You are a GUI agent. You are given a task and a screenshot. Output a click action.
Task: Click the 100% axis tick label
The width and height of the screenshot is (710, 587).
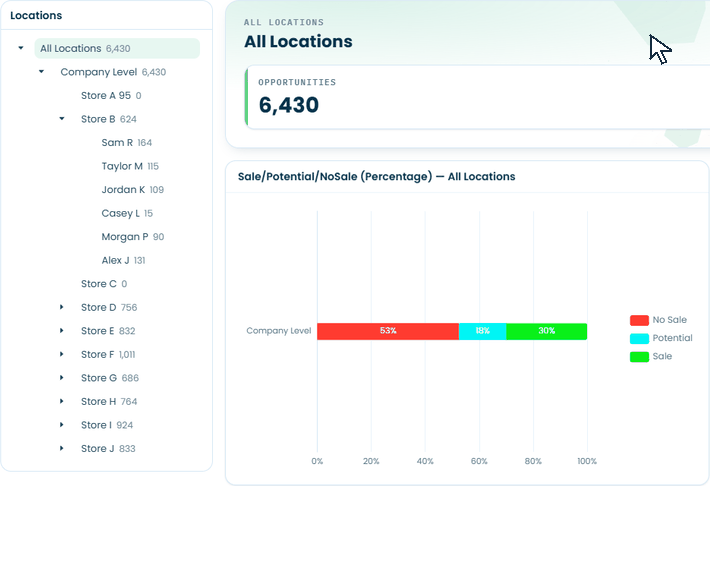click(587, 461)
